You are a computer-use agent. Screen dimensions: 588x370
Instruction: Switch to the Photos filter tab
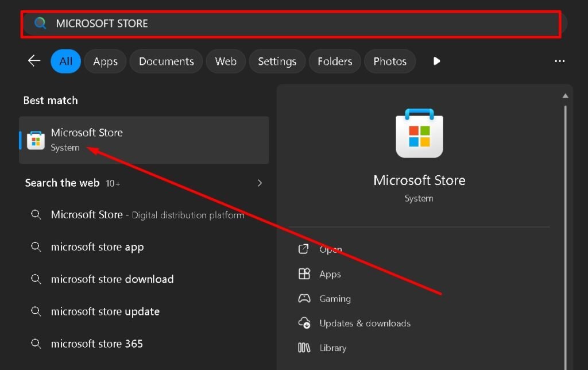click(x=390, y=61)
